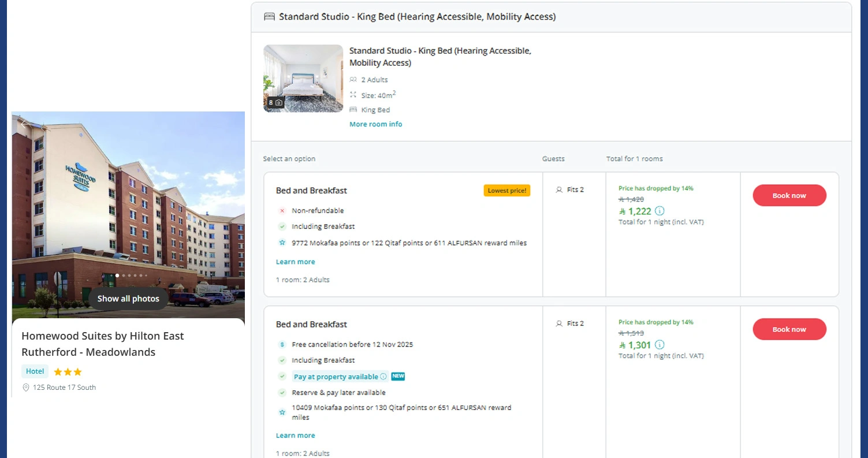The image size is (868, 458).
Task: Select the third carousel dot on hotel photo
Action: [x=129, y=275]
